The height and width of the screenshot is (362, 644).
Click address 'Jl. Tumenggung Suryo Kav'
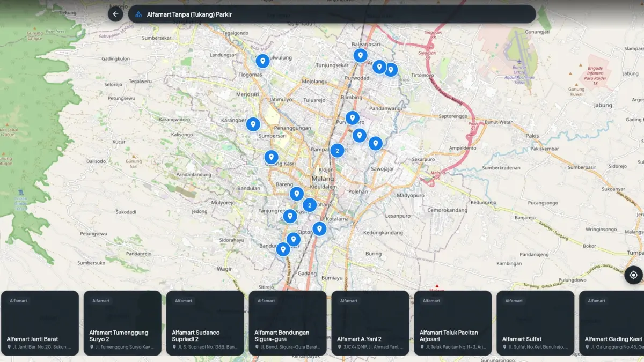tap(125, 347)
